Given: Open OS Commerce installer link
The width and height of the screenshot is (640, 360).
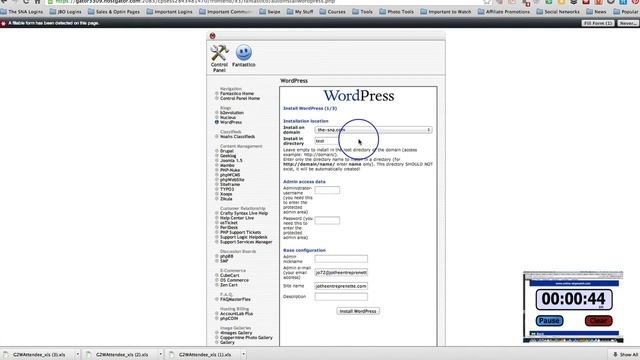Looking at the screenshot, I should (x=234, y=280).
